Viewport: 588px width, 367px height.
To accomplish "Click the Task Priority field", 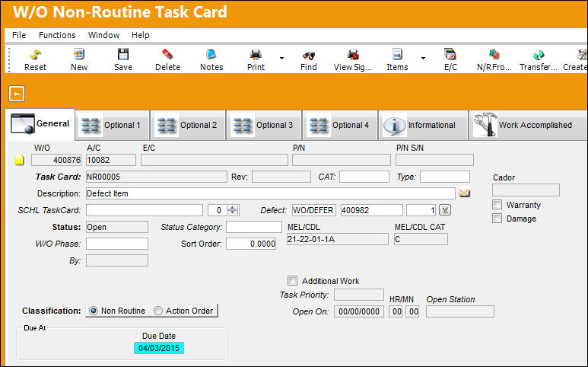I will pos(359,295).
